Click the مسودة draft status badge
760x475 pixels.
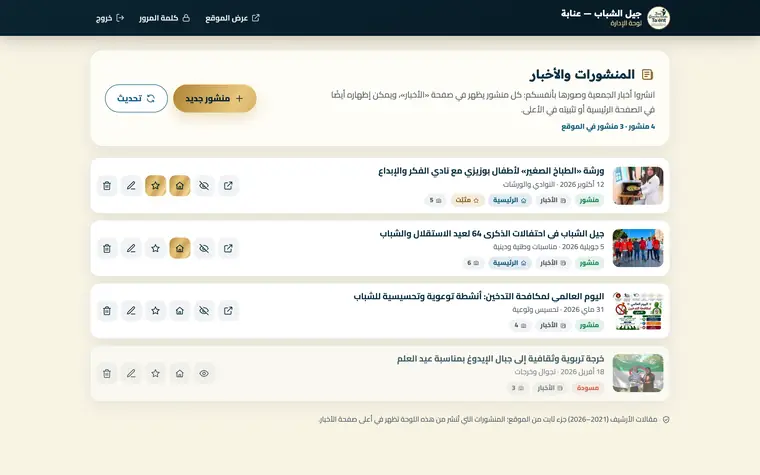tap(588, 388)
